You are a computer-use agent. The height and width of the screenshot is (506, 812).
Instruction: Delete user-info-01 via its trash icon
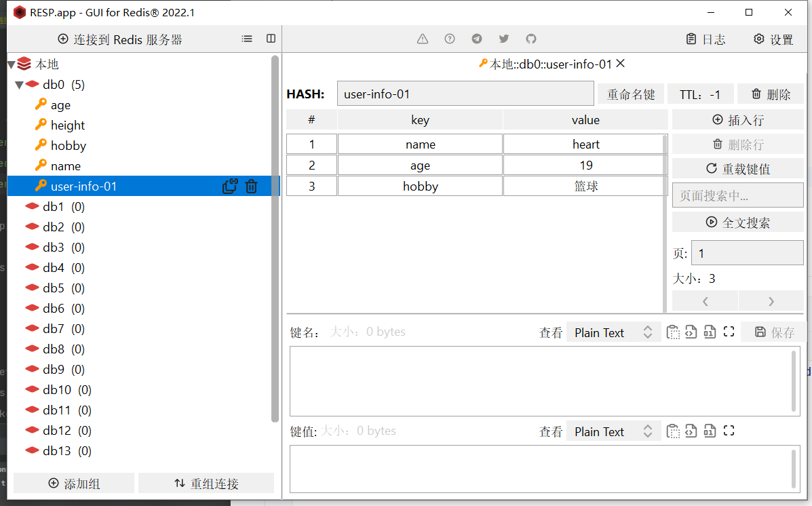tap(251, 187)
